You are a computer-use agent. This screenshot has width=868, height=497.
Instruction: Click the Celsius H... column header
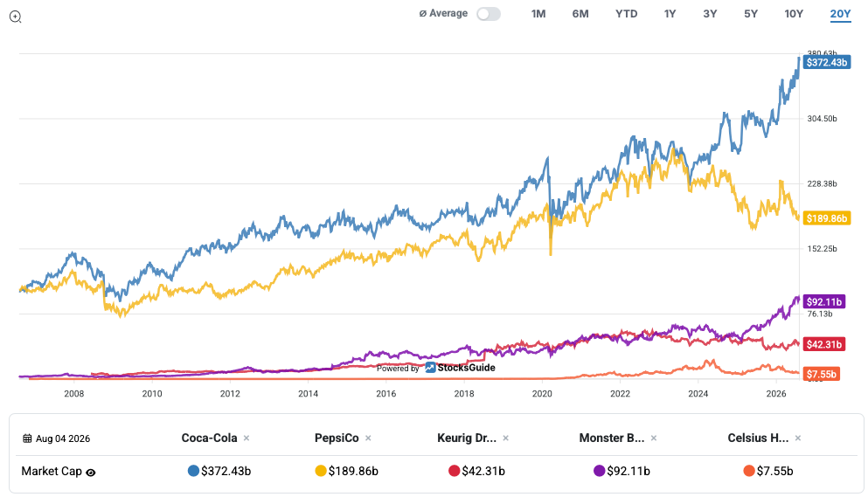point(758,438)
